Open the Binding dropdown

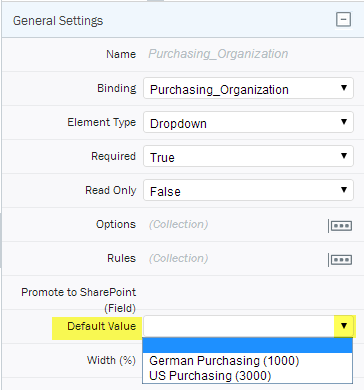[x=248, y=88]
